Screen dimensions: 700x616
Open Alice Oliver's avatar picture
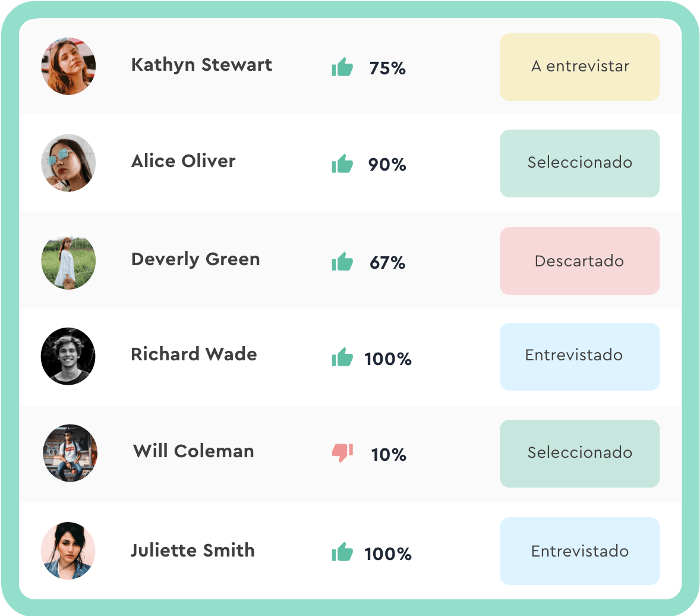pos(68,163)
